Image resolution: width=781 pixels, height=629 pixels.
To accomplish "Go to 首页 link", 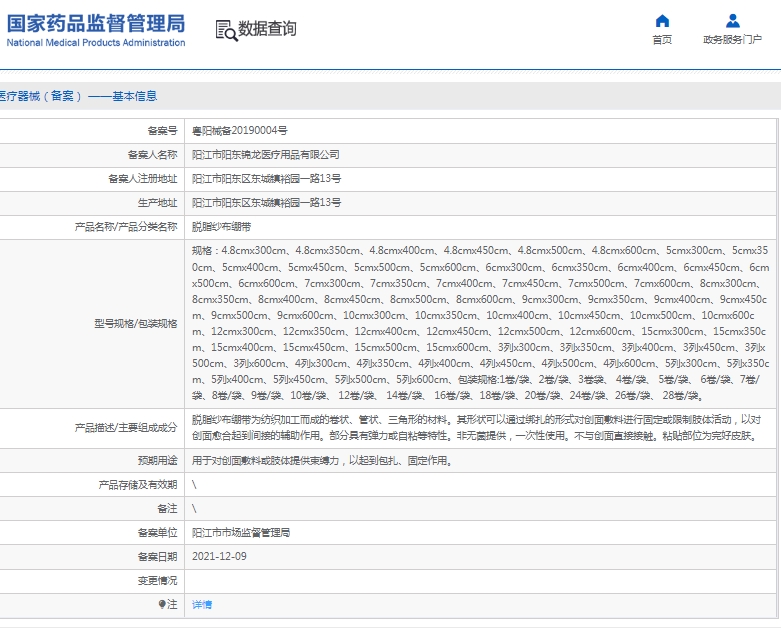I will [x=662, y=39].
